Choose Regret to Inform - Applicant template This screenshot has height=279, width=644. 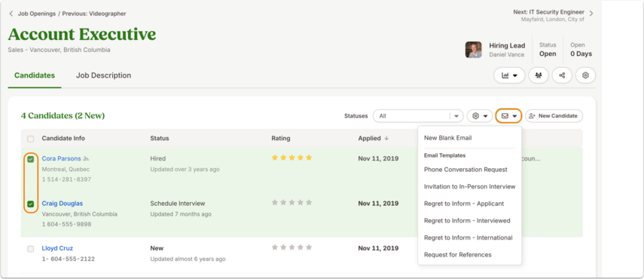tap(464, 204)
